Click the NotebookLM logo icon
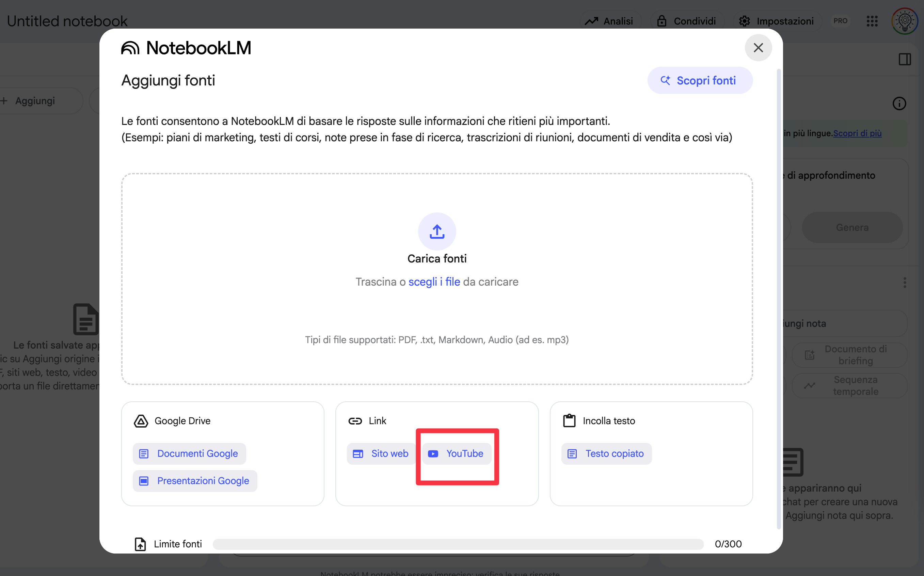The width and height of the screenshot is (924, 576). [x=130, y=48]
